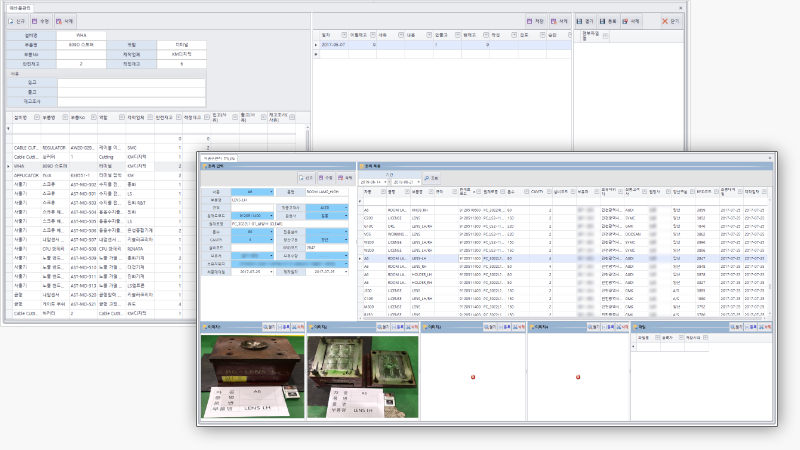This screenshot has width=800, height=450.
Task: Select the front mold history window tab
Action: [219, 158]
